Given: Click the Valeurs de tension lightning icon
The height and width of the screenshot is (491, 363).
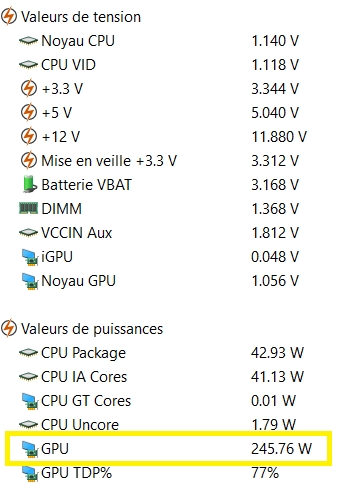Looking at the screenshot, I should [9, 17].
